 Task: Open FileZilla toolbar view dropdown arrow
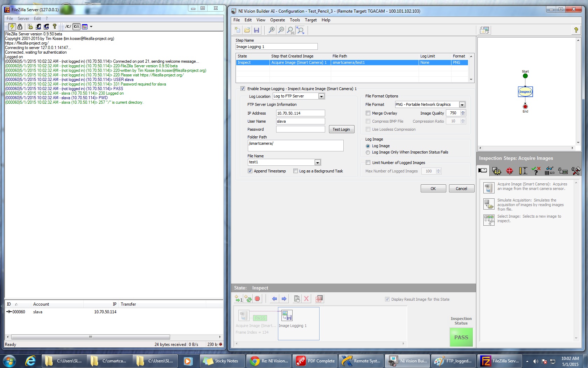tap(91, 27)
